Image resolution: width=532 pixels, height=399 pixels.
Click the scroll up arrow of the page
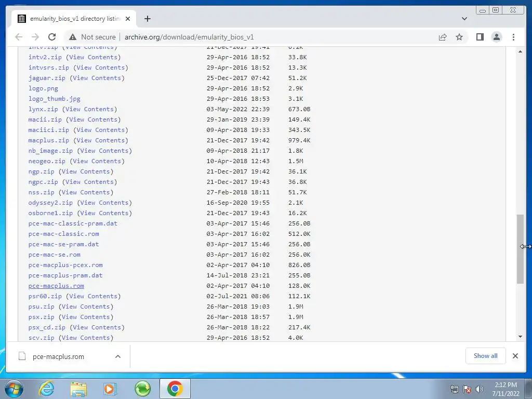tap(520, 51)
